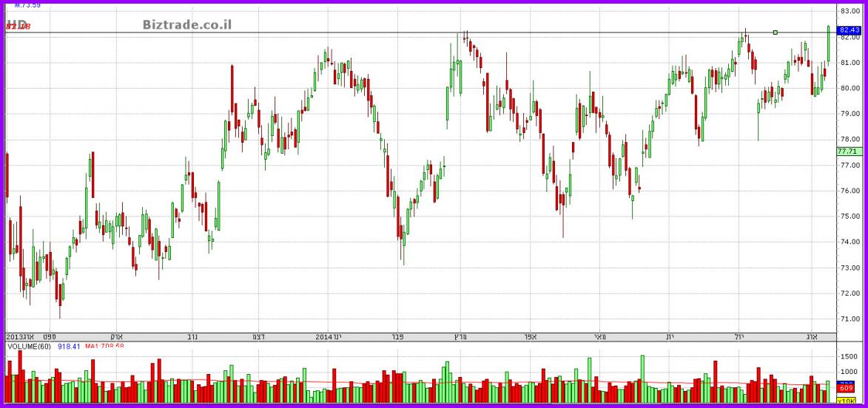Screen dimensions: 868x408
Task: Click the latest tall green candle at far right
Action: 828,43
